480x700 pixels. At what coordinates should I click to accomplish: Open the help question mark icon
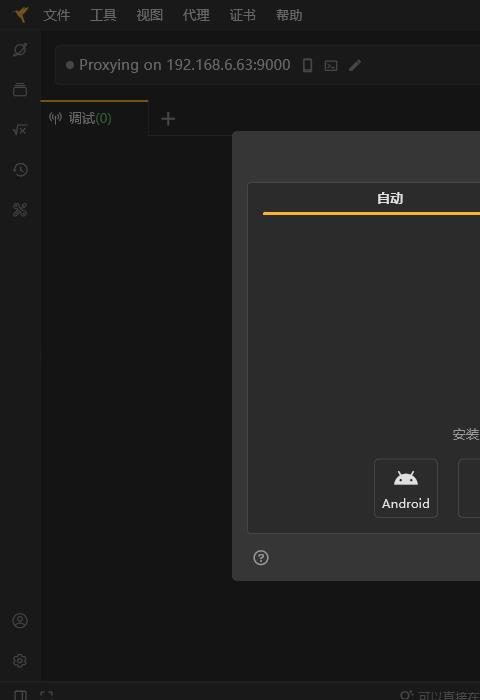[x=261, y=558]
